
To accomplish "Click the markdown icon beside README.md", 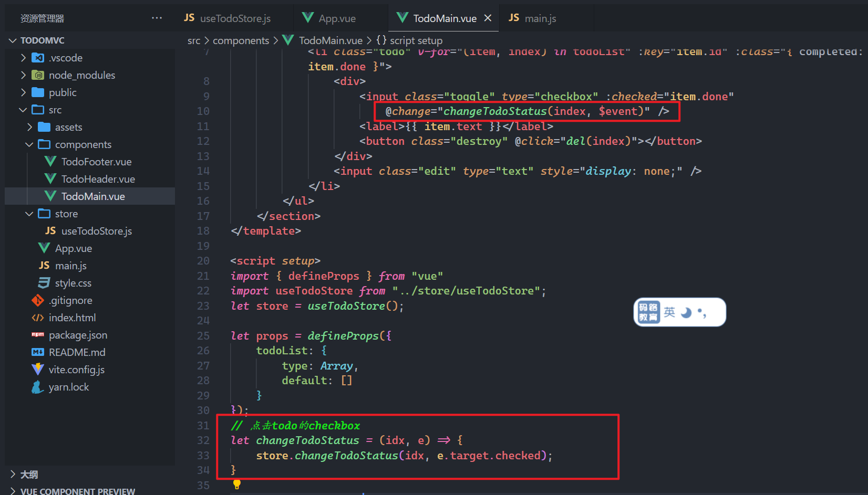I will tap(38, 352).
